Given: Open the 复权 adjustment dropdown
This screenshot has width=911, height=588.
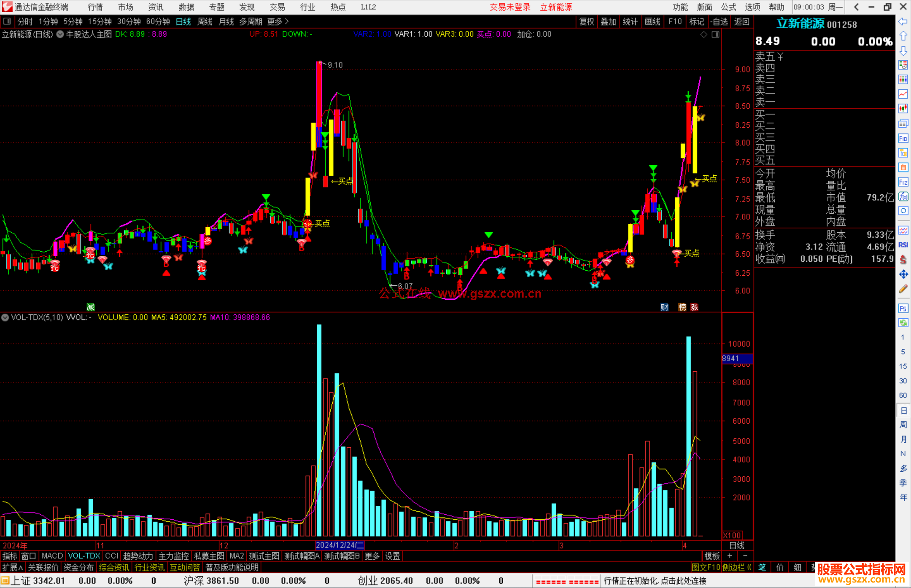Looking at the screenshot, I should (587, 21).
